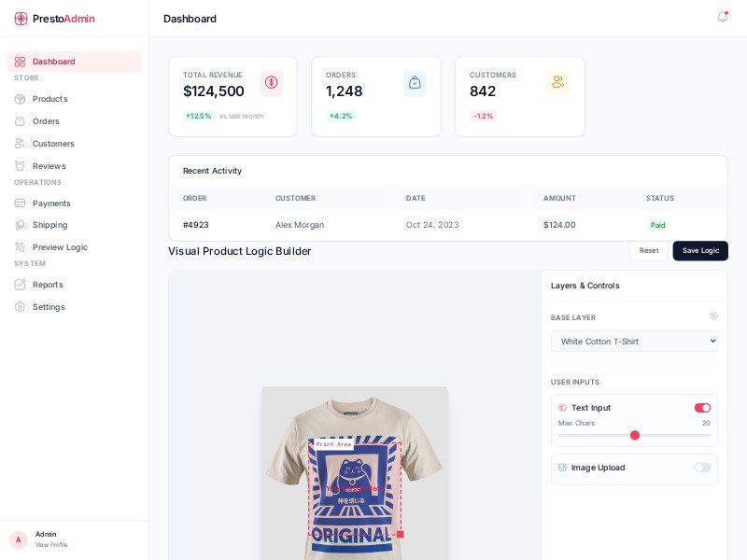Click the Customers card people icon

[558, 83]
